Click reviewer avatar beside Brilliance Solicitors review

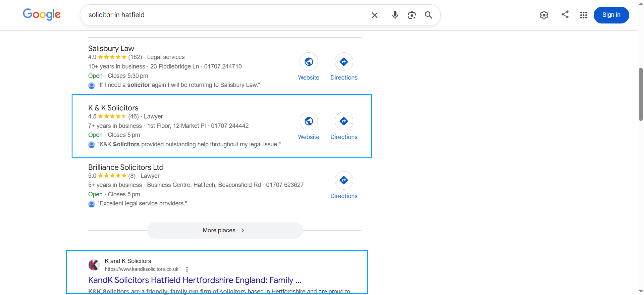click(x=92, y=204)
